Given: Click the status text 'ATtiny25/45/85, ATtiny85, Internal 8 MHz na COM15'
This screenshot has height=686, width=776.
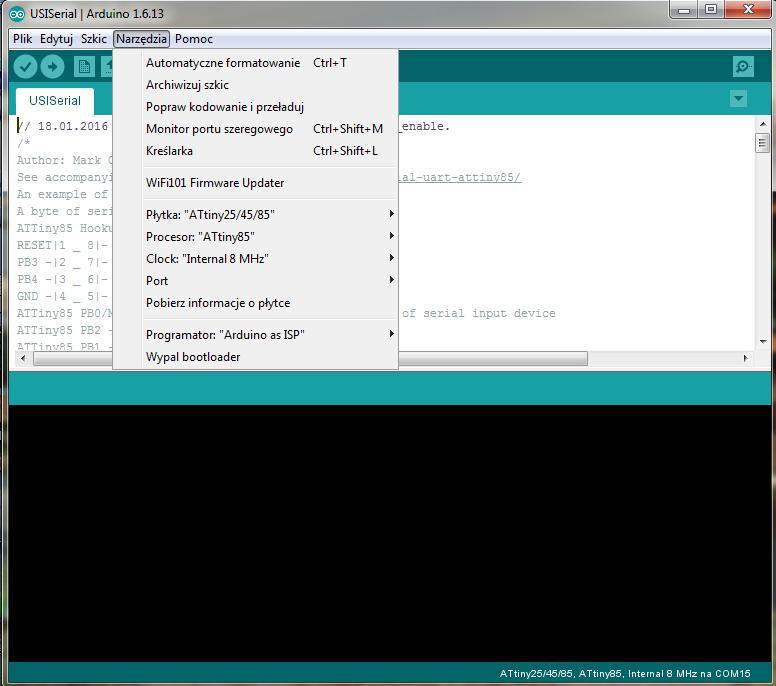Looking at the screenshot, I should (x=625, y=674).
